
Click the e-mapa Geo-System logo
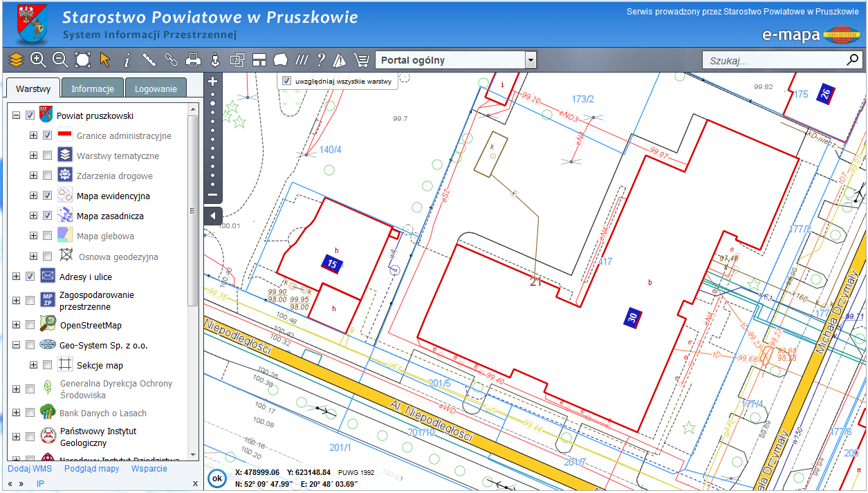[x=811, y=35]
